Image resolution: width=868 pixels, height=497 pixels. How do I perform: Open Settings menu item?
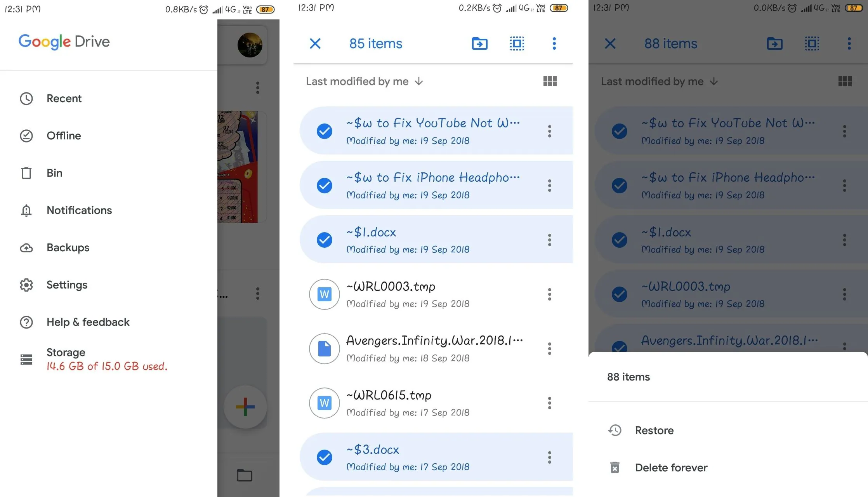click(x=67, y=285)
